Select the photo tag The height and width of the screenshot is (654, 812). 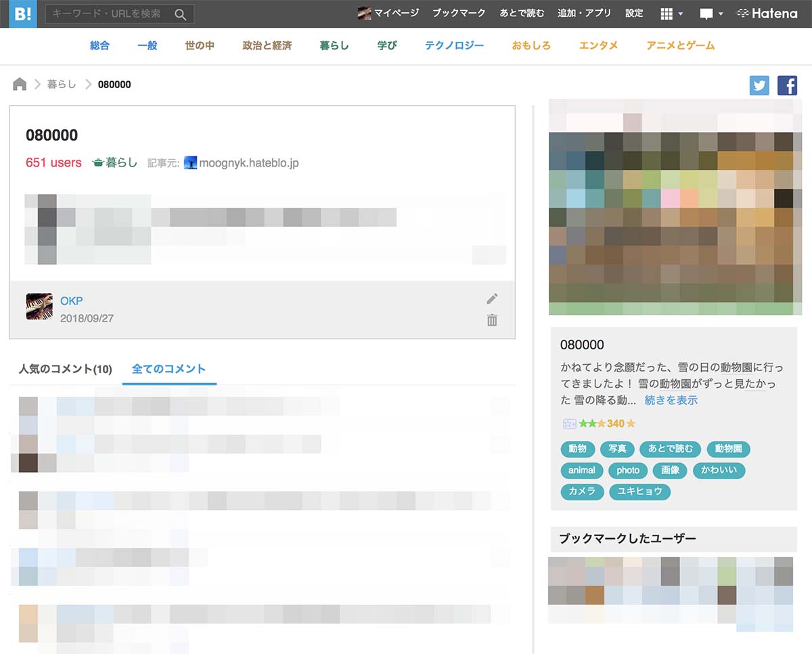(x=628, y=470)
